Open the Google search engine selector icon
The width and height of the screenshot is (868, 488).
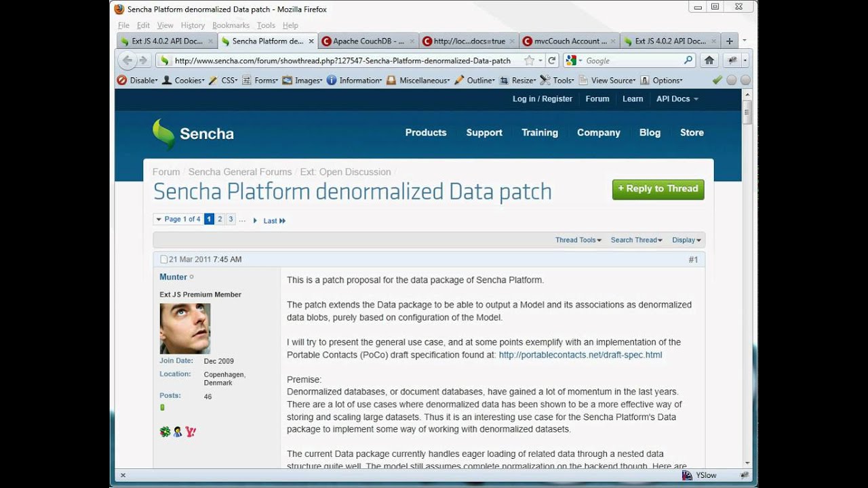573,60
